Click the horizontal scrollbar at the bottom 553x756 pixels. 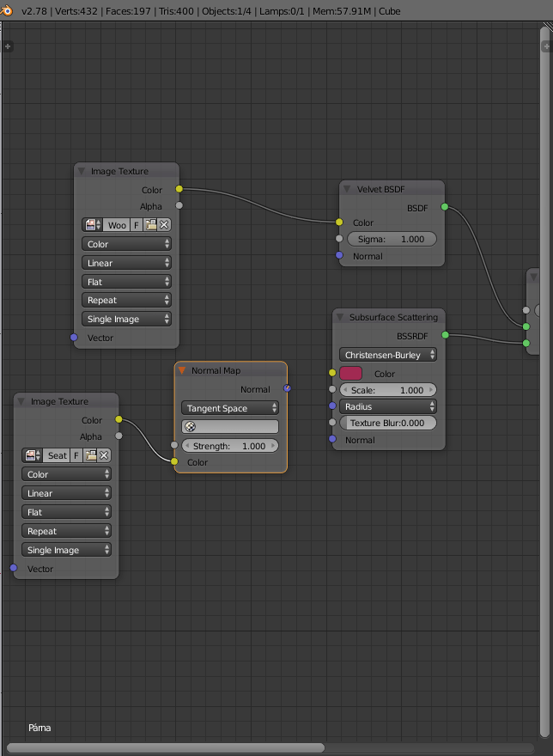pos(165,747)
